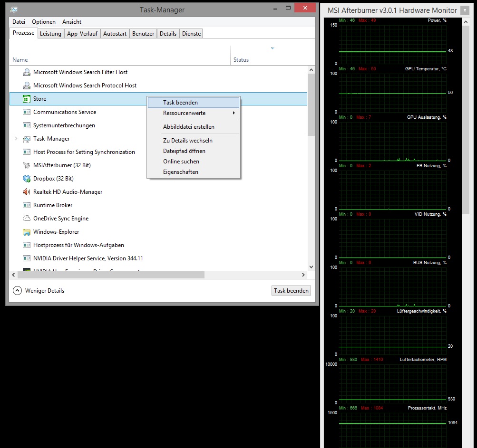Switch to the Benutzer tab
The height and width of the screenshot is (448, 477).
[x=143, y=33]
